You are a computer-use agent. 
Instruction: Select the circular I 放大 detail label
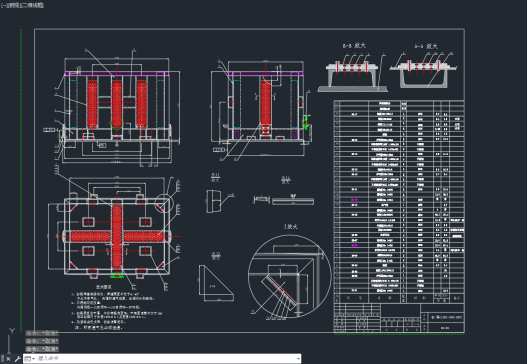coord(290,227)
